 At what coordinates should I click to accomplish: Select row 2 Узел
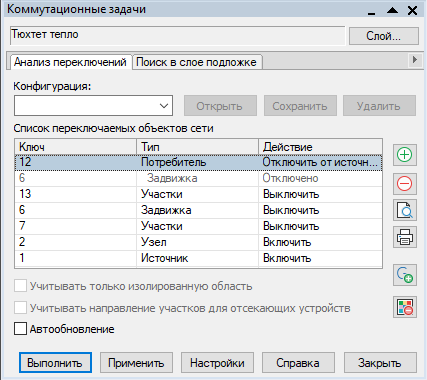(x=199, y=242)
